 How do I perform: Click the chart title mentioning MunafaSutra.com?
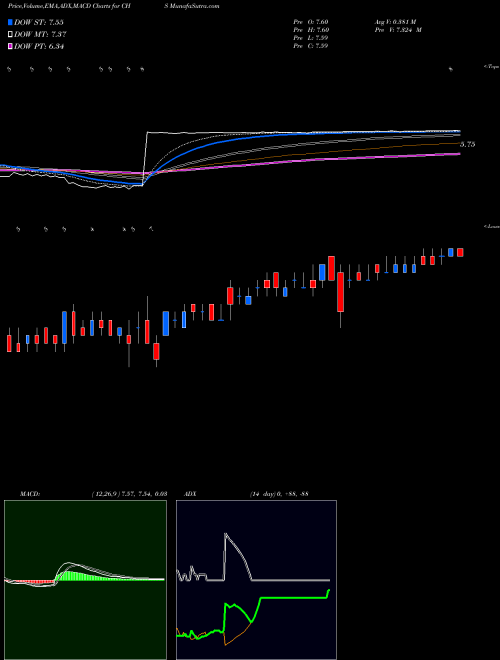[114, 6]
